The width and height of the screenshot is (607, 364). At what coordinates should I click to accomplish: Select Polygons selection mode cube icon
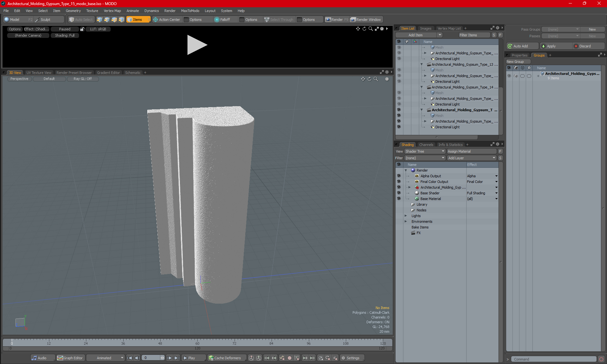(114, 20)
